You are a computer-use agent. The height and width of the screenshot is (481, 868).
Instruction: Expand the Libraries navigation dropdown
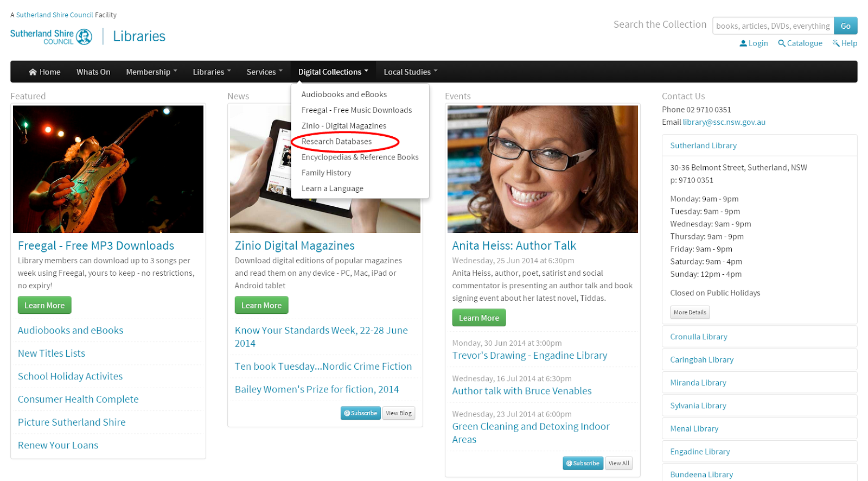212,72
